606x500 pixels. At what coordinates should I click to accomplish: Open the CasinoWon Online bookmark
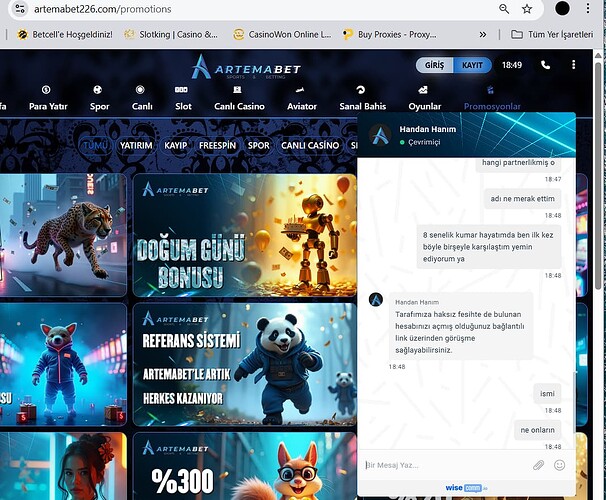coord(282,34)
